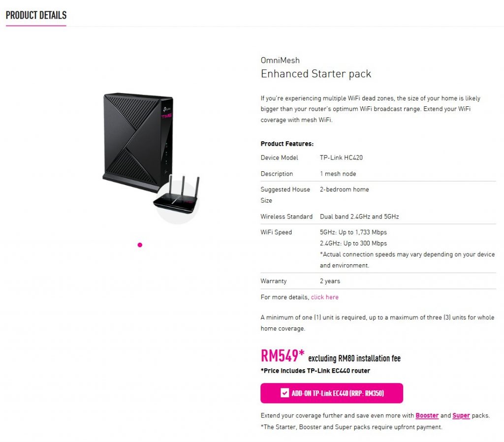Click the 'excluding RM80 installation fee' text
The width and height of the screenshot is (504, 442).
354,358
